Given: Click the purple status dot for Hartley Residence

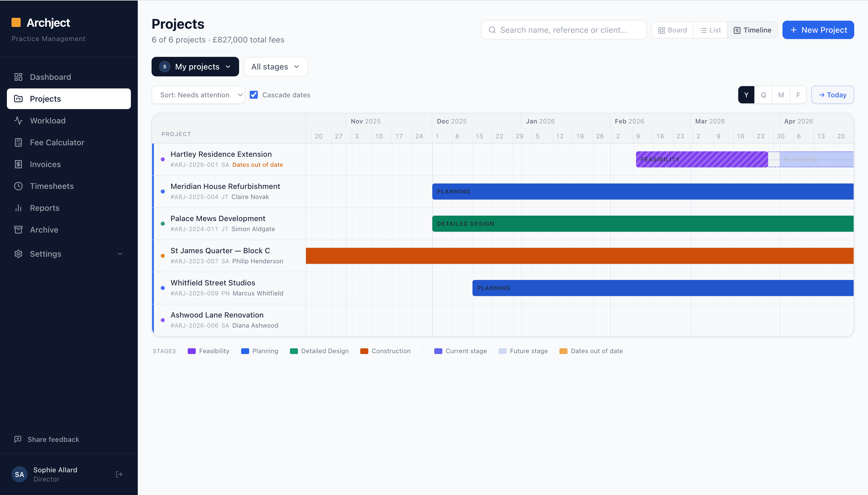Looking at the screenshot, I should coord(163,159).
